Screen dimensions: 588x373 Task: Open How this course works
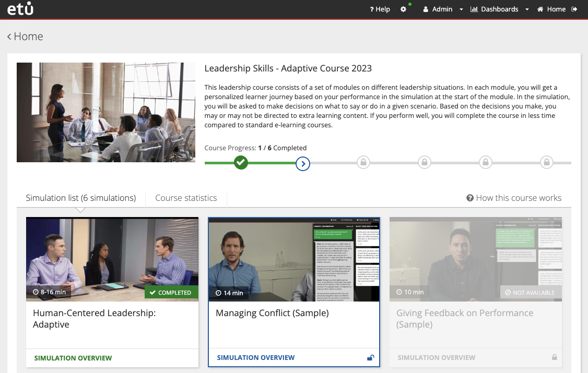(x=514, y=198)
